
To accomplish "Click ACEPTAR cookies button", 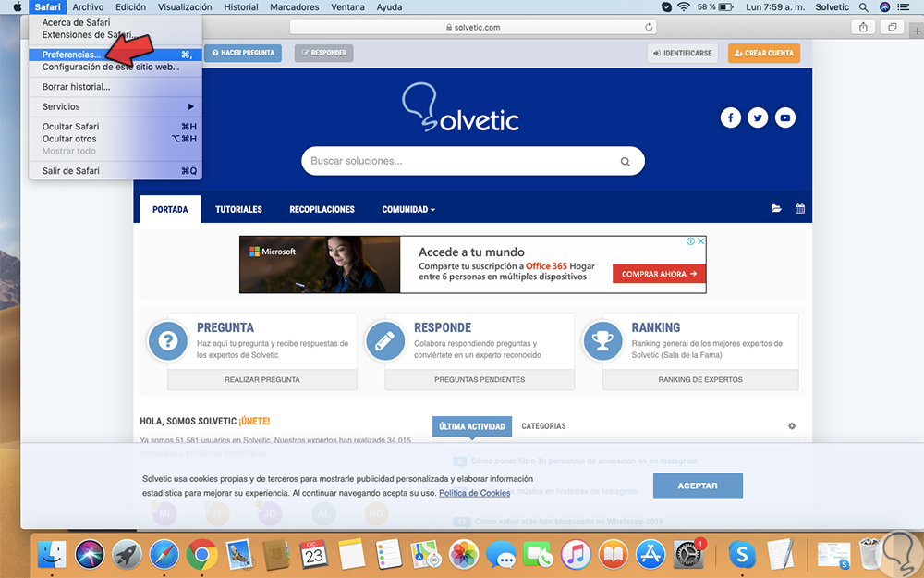I will [698, 486].
